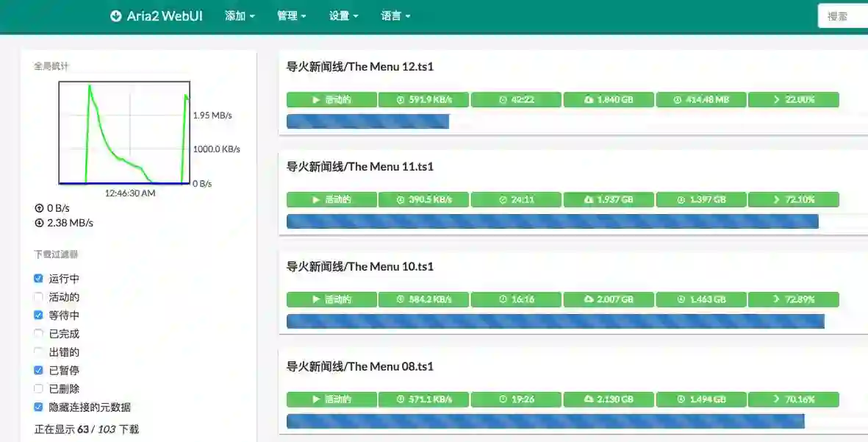Click the 1.463 GB downloaded badge for The Menu 10

[701, 299]
